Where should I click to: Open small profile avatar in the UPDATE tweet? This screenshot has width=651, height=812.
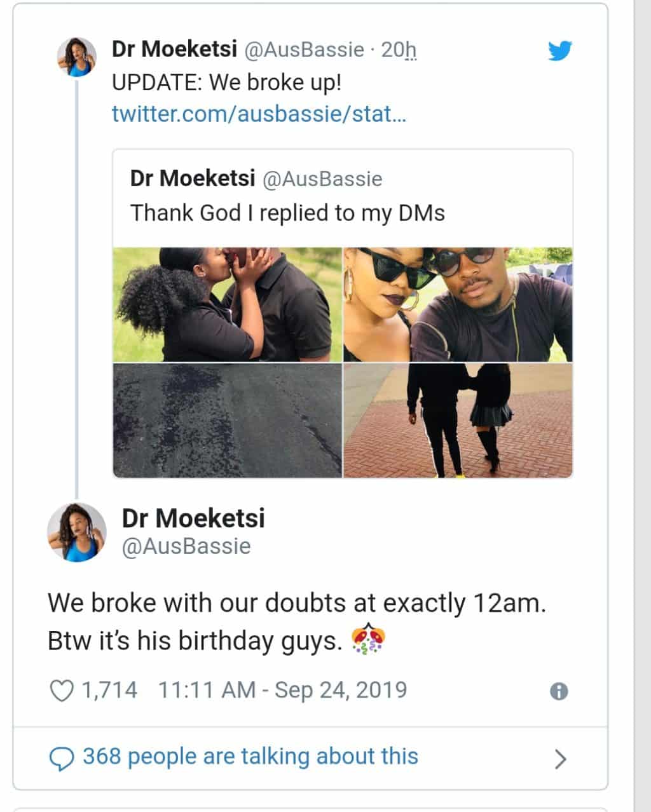(x=77, y=57)
